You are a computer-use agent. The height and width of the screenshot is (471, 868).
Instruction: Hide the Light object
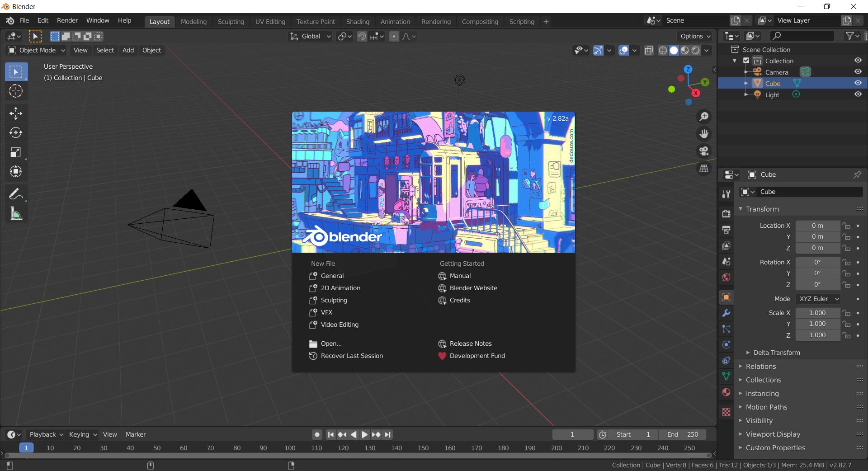(x=858, y=94)
